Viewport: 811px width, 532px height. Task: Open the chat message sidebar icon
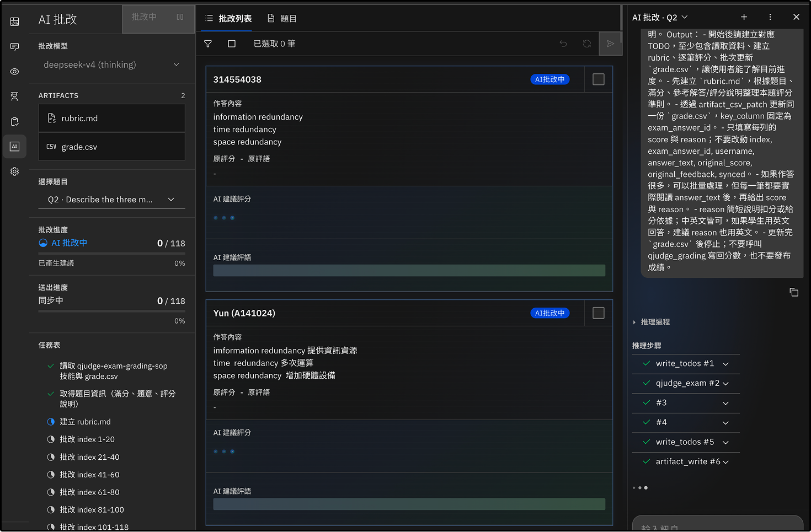[x=14, y=47]
